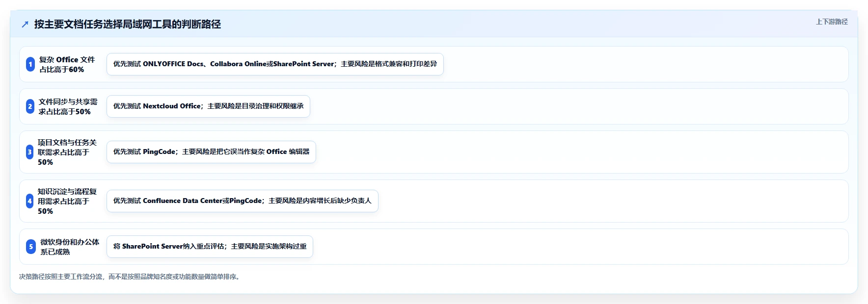Open the Confluence Data Center recommendation box
This screenshot has width=868, height=304.
(x=243, y=201)
